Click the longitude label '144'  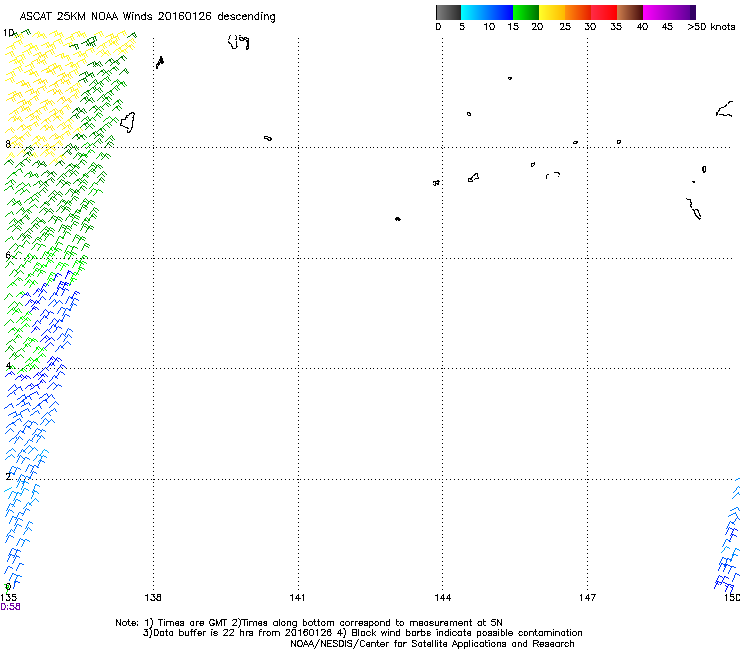pyautogui.click(x=443, y=598)
